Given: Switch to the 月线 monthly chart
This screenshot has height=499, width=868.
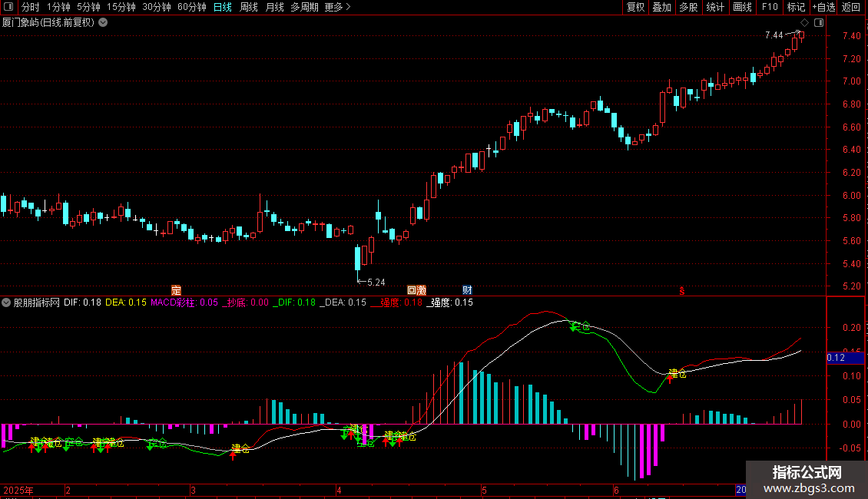Looking at the screenshot, I should coord(274,7).
